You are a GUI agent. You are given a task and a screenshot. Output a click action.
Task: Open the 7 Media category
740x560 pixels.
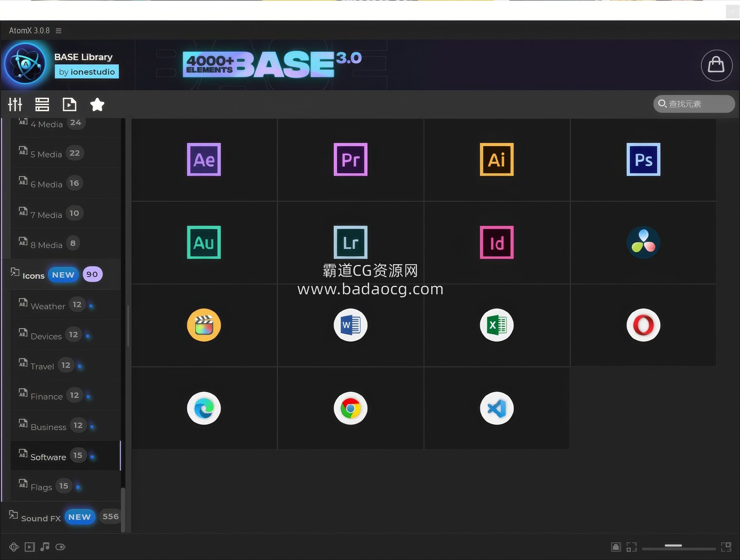(x=66, y=214)
